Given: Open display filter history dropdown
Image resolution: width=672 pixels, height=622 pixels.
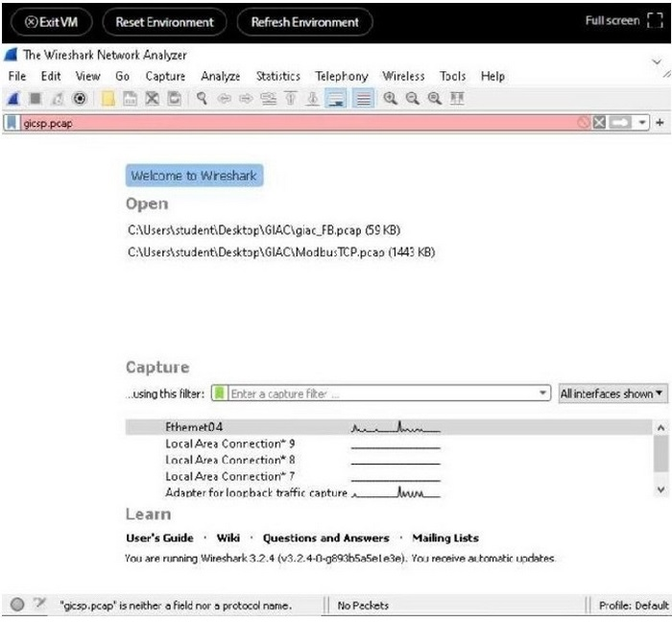Looking at the screenshot, I should [641, 123].
